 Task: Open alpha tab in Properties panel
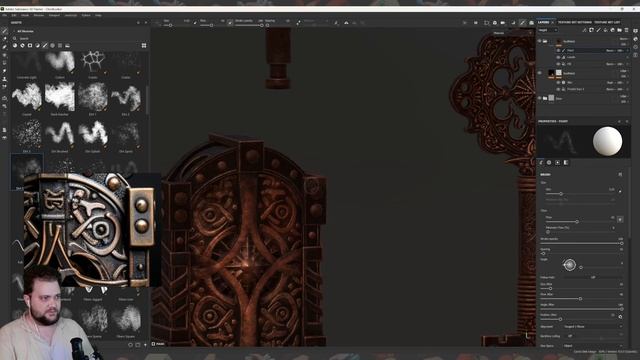[549, 162]
